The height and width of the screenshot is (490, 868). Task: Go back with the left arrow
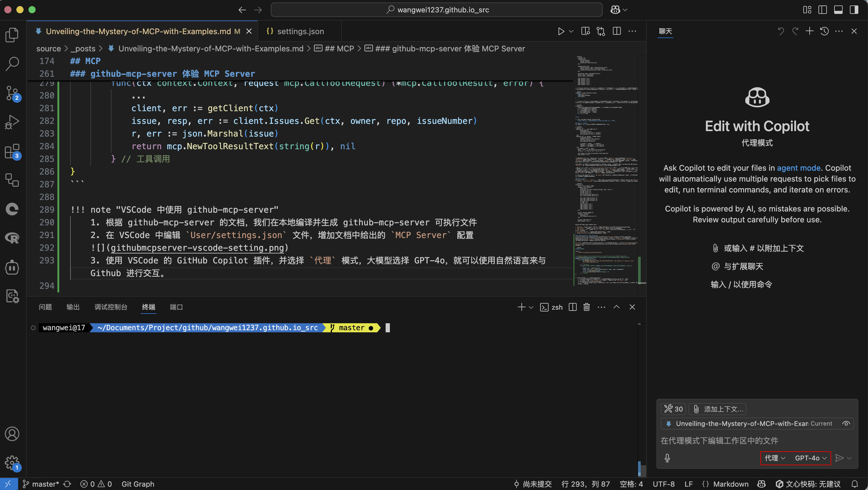242,10
